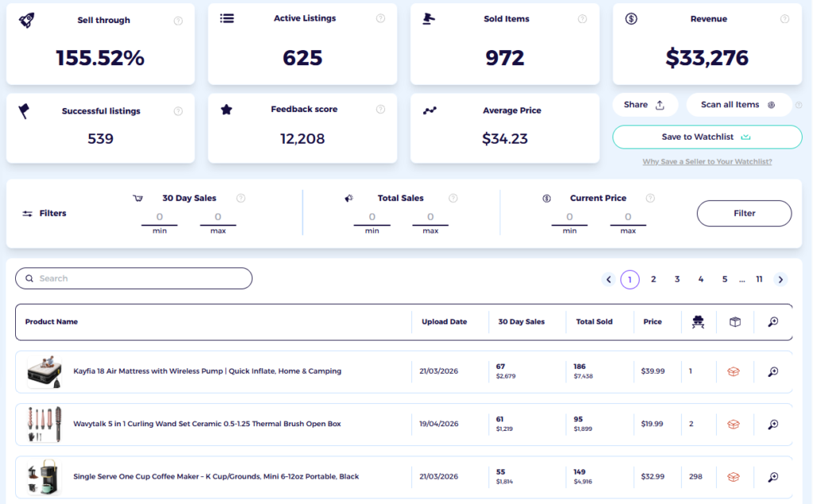Open page 2 of results
The height and width of the screenshot is (504, 813).
tap(653, 279)
